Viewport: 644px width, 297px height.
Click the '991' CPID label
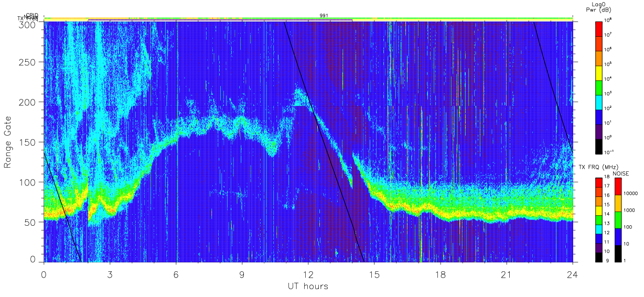pos(324,16)
